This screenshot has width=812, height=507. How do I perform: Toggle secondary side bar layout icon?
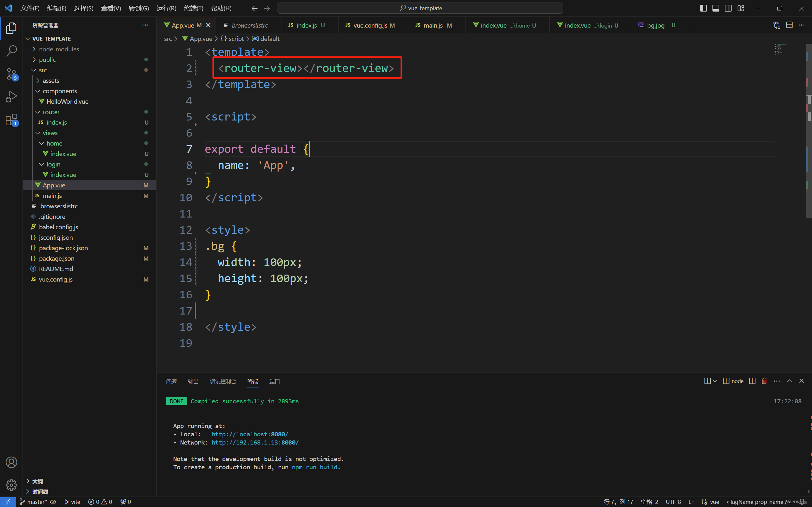(x=728, y=8)
